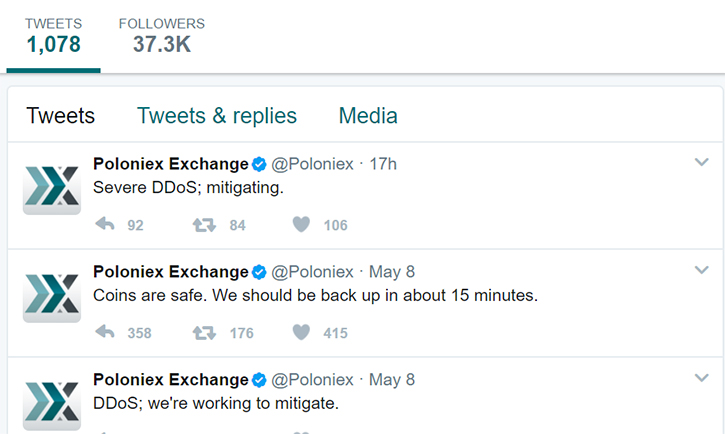
Task: Click the 'May 8' timestamp on 'Coins are safe' tweet
Action: point(392,272)
